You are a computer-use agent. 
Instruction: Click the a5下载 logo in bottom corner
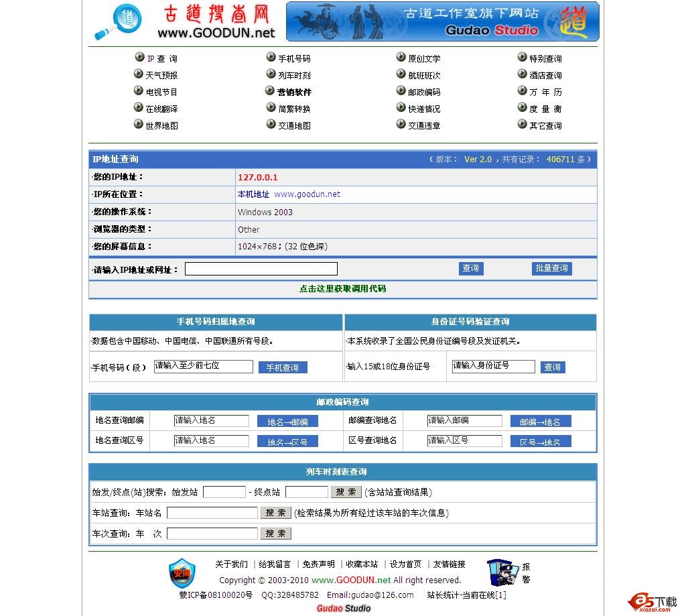pyautogui.click(x=652, y=603)
